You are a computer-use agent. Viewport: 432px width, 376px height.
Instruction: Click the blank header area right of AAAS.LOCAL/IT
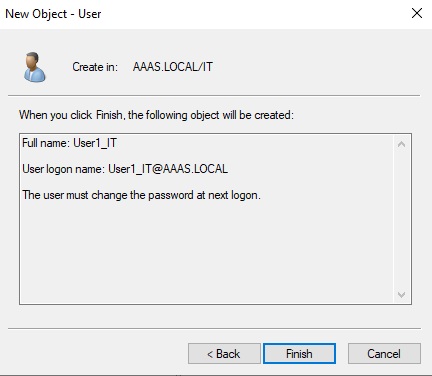coord(317,67)
